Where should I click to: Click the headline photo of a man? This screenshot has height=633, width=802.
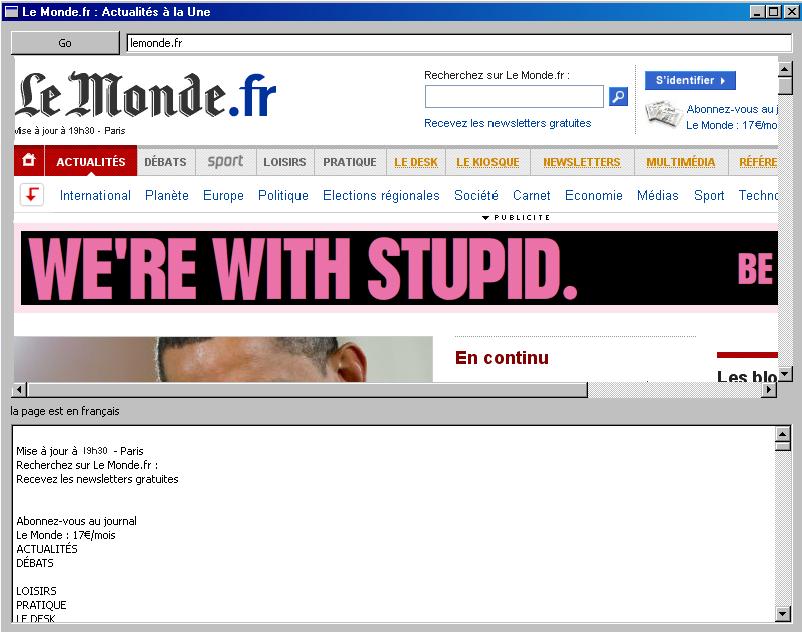(223, 359)
